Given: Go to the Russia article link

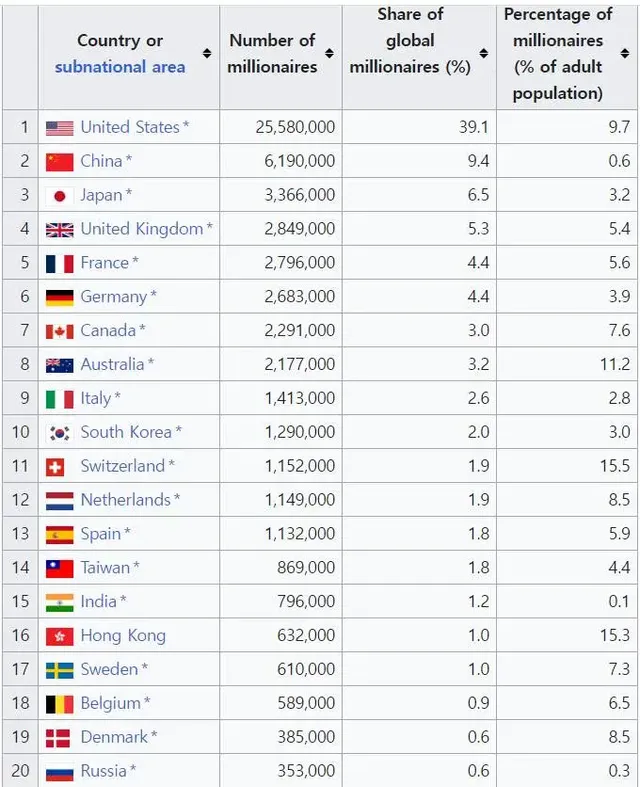Looking at the screenshot, I should (103, 771).
